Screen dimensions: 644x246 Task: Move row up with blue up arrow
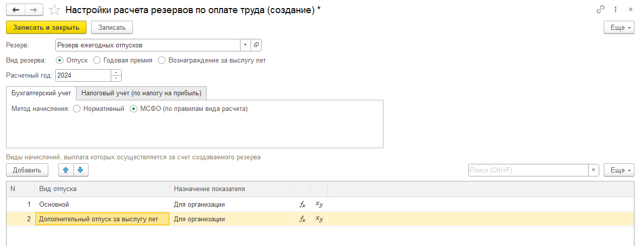pos(66,170)
